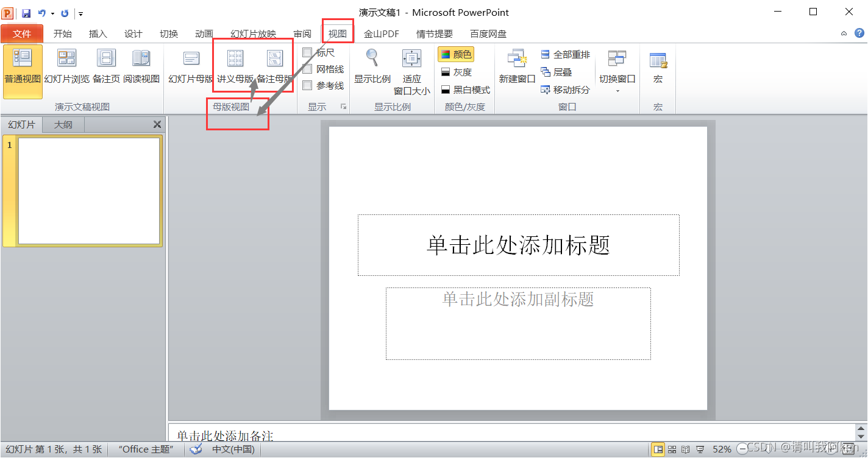The height and width of the screenshot is (458, 868).
Task: Click 移动拆分 move split
Action: pyautogui.click(x=565, y=90)
